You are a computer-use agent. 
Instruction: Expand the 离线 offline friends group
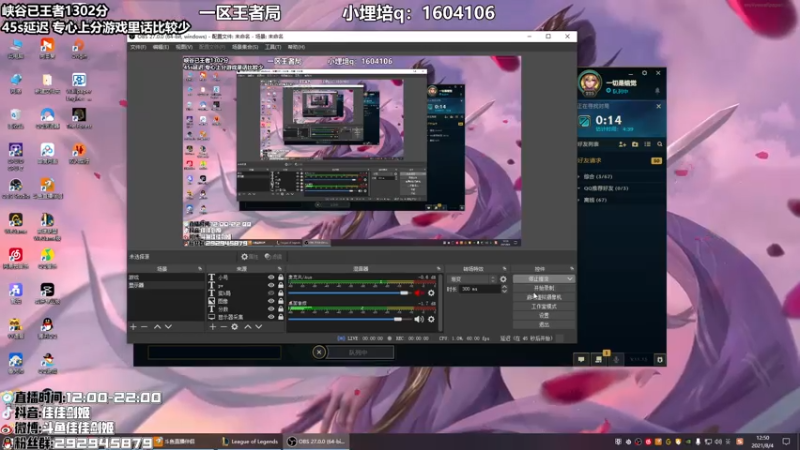pyautogui.click(x=594, y=200)
